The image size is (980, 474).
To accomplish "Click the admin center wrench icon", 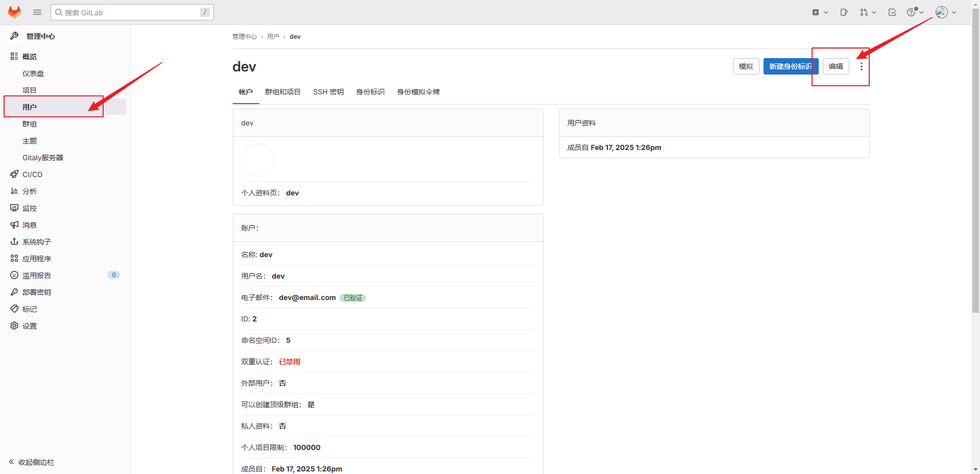I will (14, 36).
